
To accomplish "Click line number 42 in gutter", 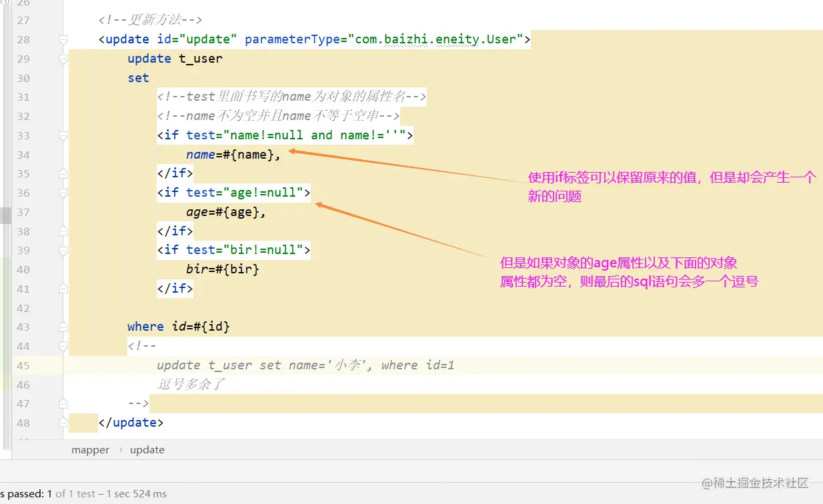I will tap(23, 308).
